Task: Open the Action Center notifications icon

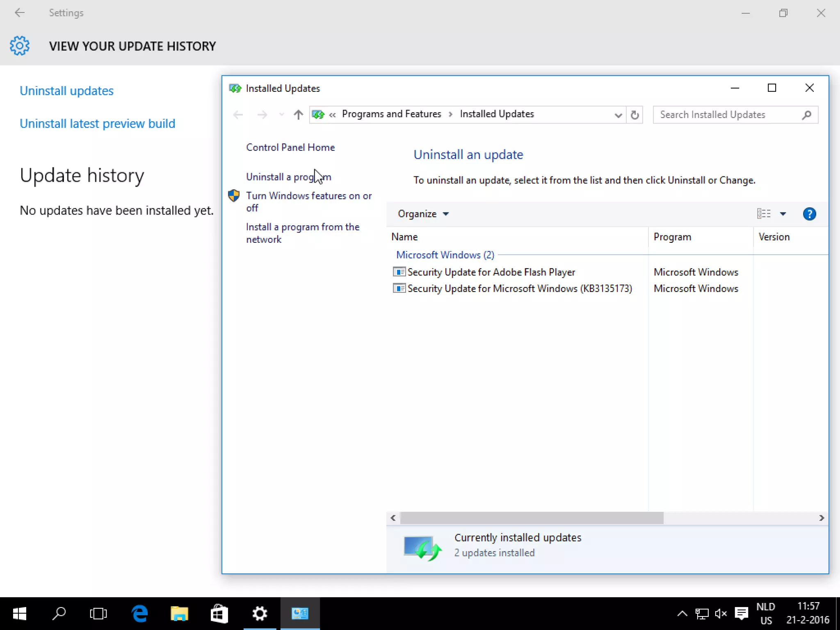Action: point(741,614)
